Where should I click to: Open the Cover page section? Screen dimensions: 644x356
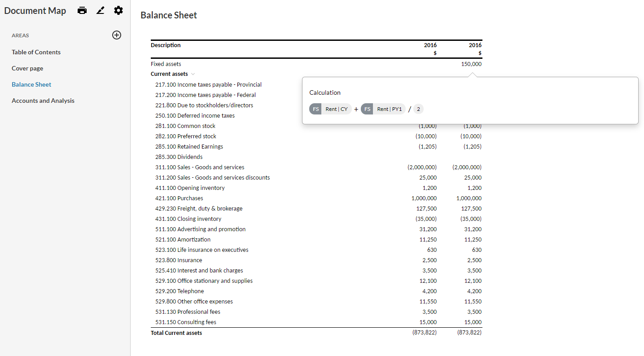[27, 68]
